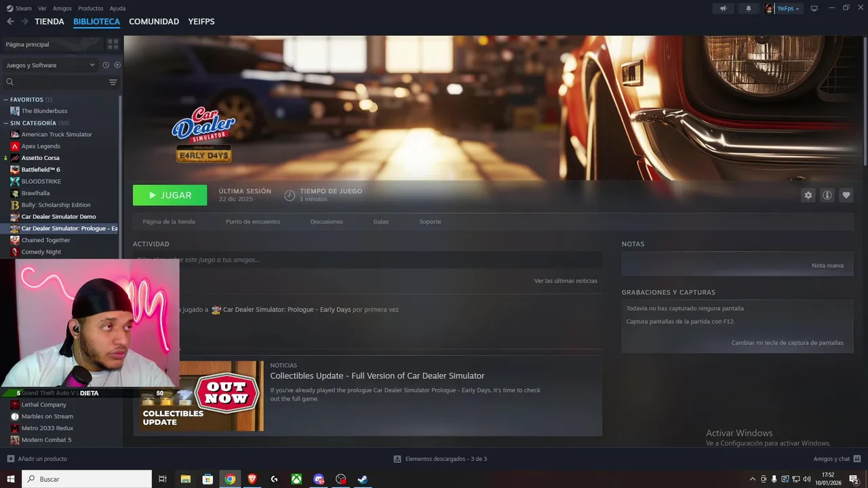Image resolution: width=868 pixels, height=488 pixels.
Task: Open the notifications bell
Action: click(x=749, y=8)
